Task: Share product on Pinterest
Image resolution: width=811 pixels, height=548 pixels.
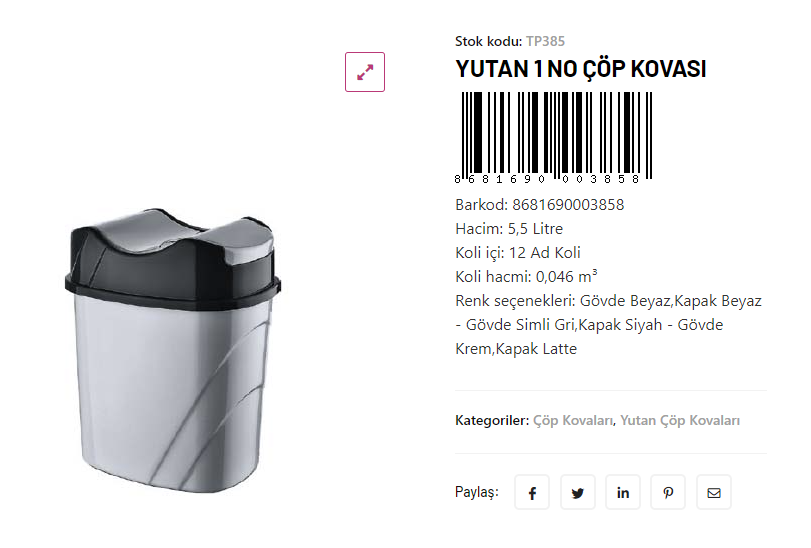Action: 668,492
